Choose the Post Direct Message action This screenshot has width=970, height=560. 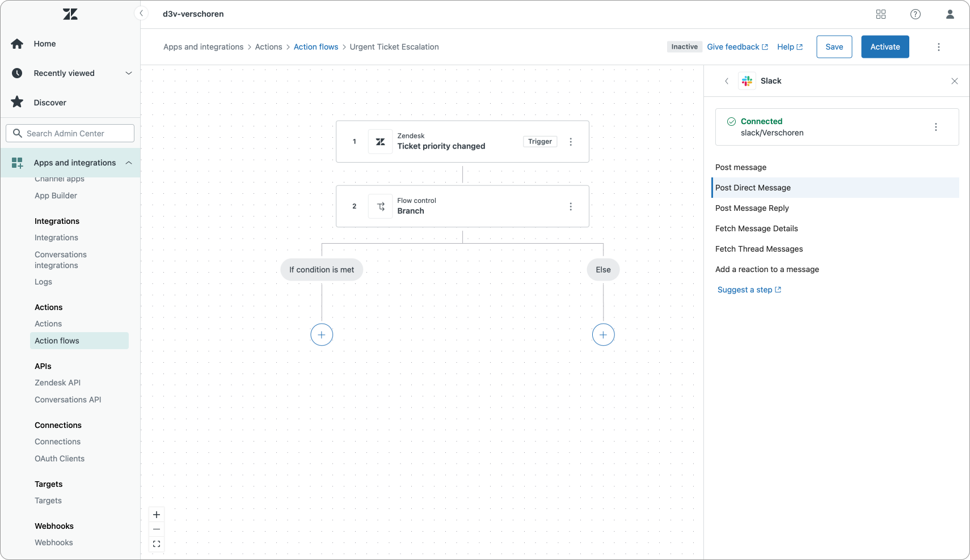click(836, 188)
